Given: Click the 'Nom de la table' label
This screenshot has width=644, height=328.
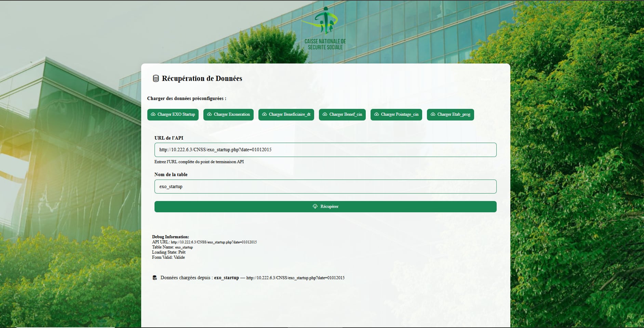Looking at the screenshot, I should (x=171, y=174).
